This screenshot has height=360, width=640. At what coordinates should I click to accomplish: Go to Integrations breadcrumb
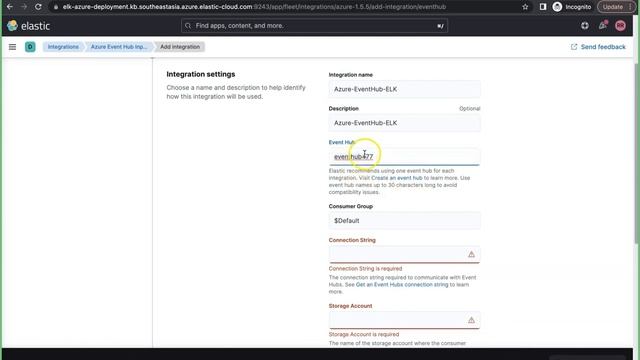[x=63, y=47]
